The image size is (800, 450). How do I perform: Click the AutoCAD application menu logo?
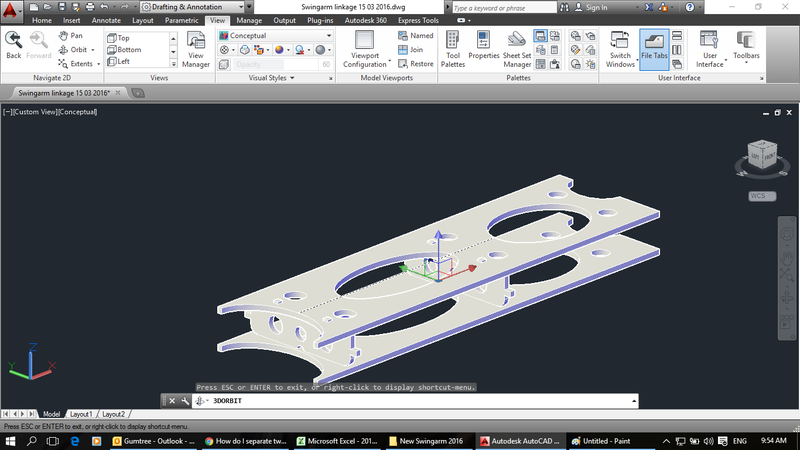[12, 9]
